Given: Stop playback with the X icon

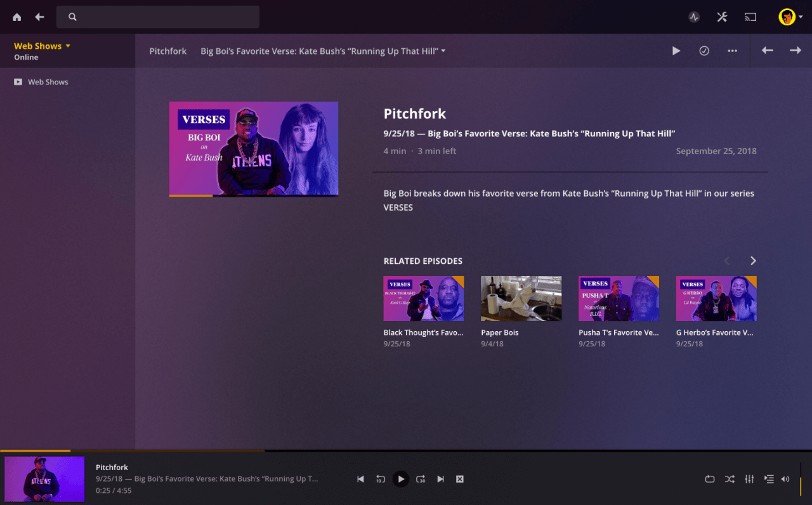Looking at the screenshot, I should [x=459, y=479].
